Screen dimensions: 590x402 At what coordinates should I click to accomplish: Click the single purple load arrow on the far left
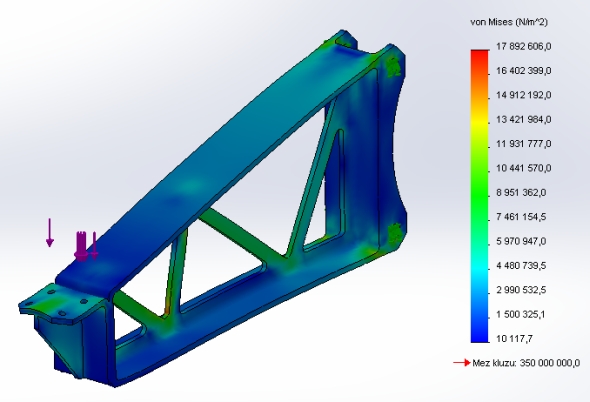[50, 233]
